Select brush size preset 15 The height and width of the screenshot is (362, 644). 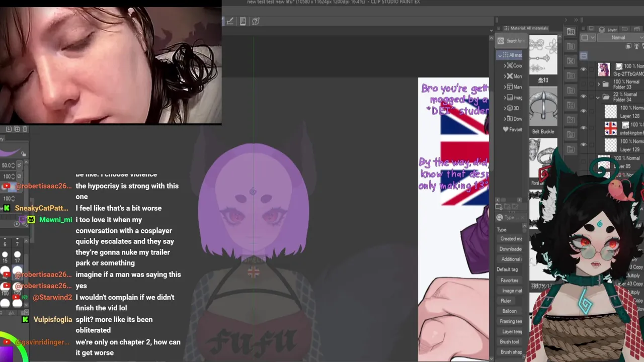tap(5, 257)
